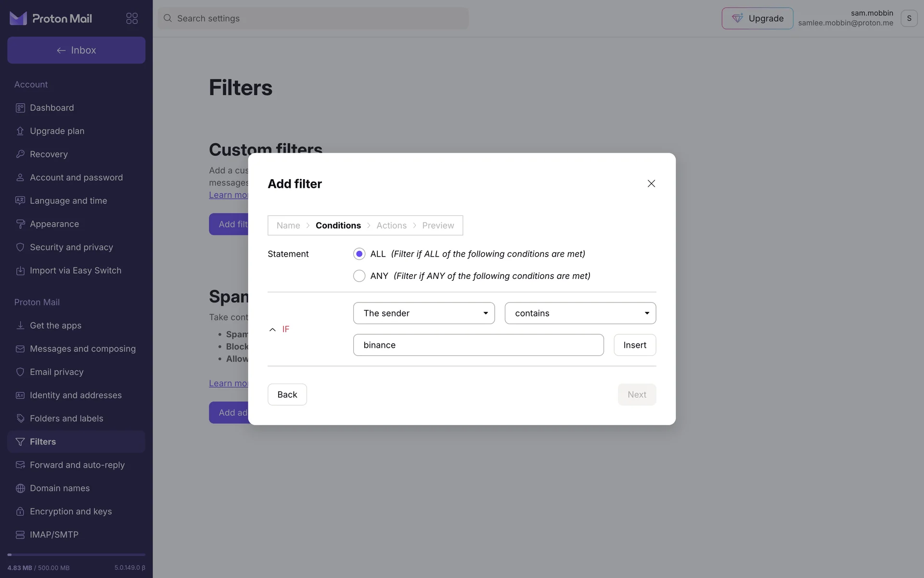
Task: Select the ANY conditions radio button
Action: 359,276
